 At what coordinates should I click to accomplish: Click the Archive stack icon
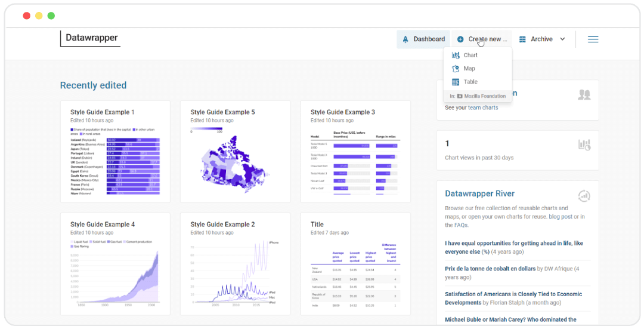pos(522,39)
